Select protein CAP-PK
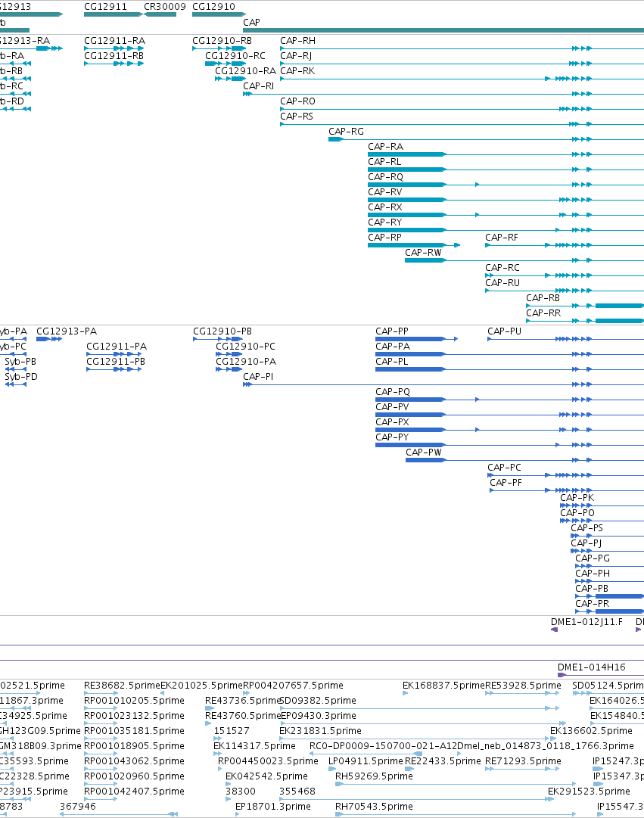The image size is (644, 818). click(577, 498)
